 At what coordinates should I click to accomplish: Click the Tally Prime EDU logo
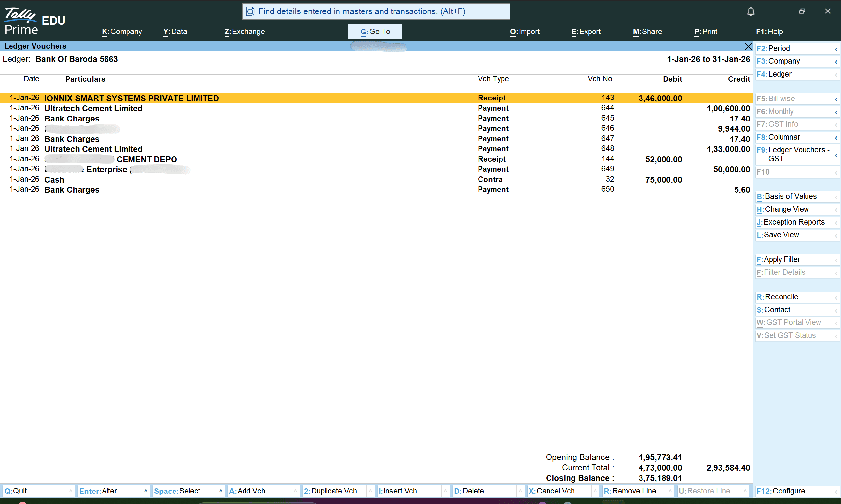[35, 21]
